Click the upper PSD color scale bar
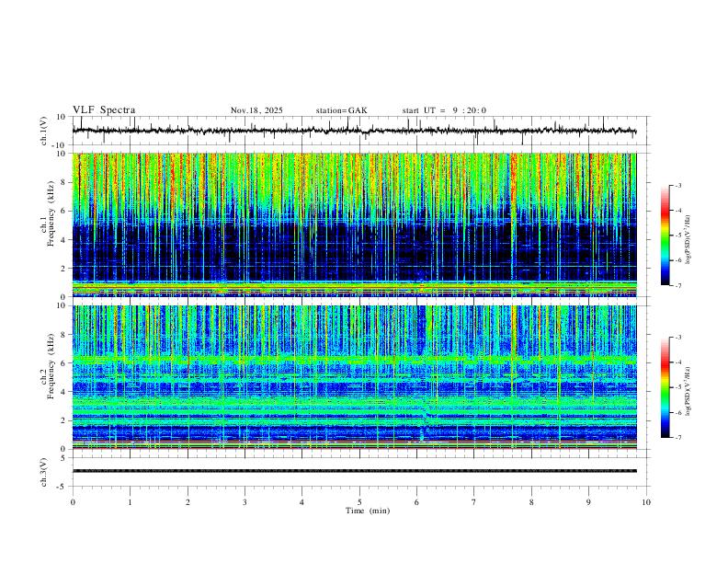 pyautogui.click(x=665, y=236)
